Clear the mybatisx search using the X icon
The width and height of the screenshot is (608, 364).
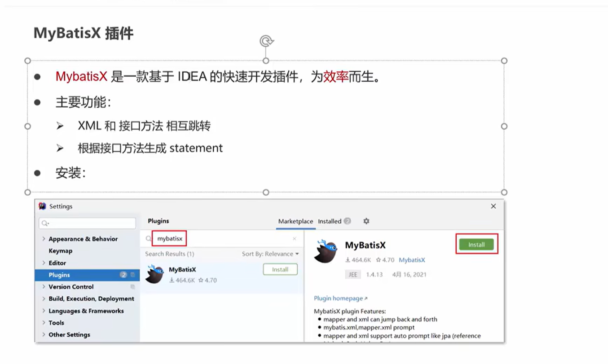tap(295, 239)
